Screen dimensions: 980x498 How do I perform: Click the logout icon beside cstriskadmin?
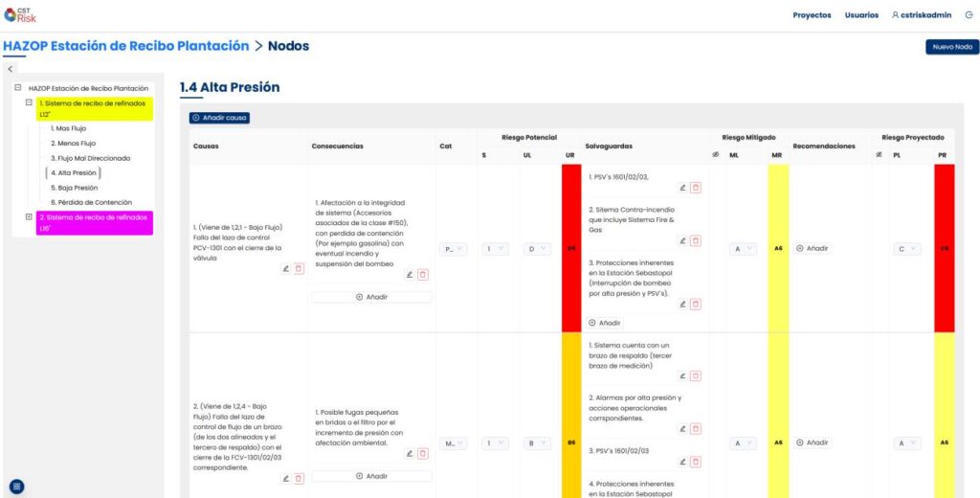(969, 15)
